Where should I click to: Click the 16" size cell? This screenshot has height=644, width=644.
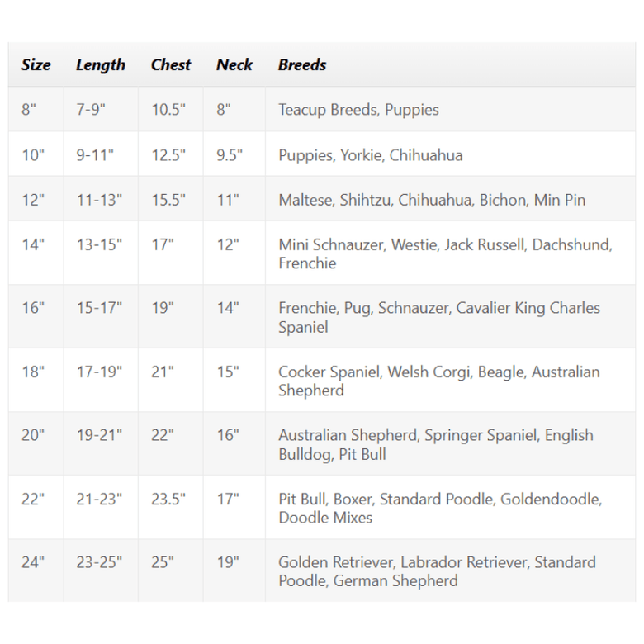(x=36, y=316)
